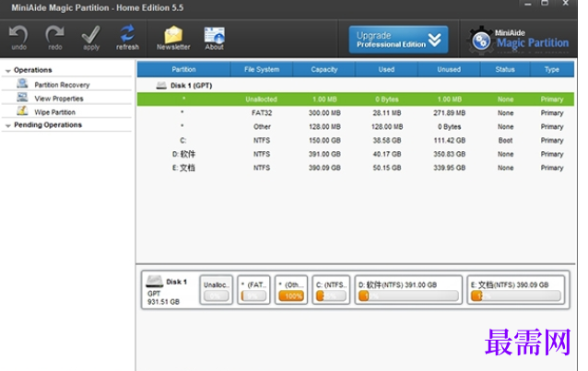588x371 pixels.
Task: Click the 150.00 GB capacity cell
Action: coord(324,141)
